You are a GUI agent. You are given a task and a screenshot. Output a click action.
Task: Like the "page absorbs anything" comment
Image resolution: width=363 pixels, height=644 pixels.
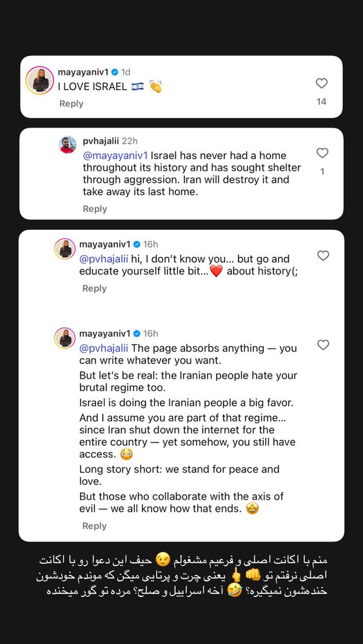(323, 345)
